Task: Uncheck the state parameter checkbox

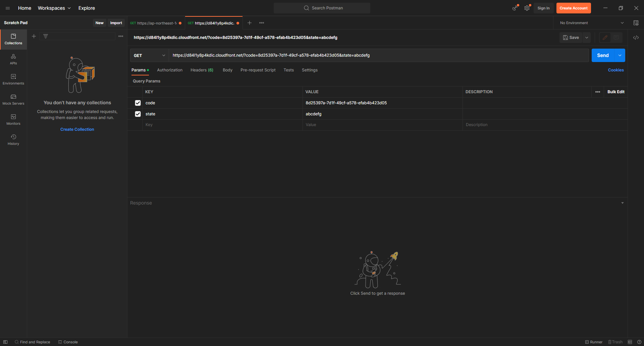Action: 138,114
